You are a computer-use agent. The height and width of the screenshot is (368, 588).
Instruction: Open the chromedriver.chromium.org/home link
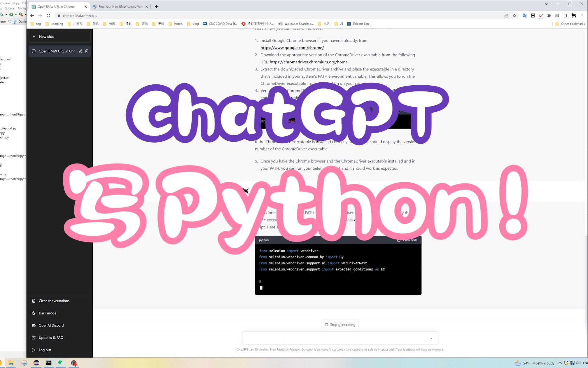tap(309, 62)
